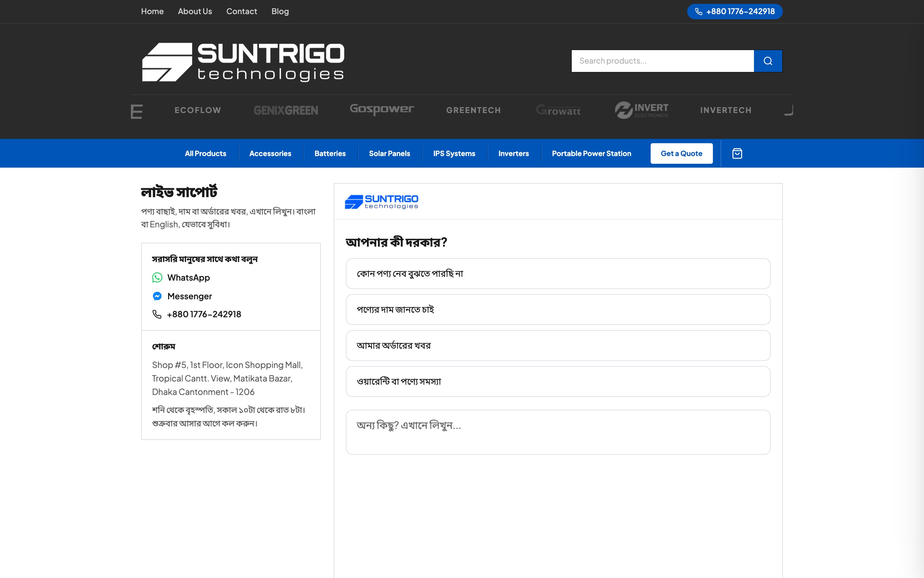The height and width of the screenshot is (578, 924).
Task: Open the shopping bag cart icon
Action: tap(737, 153)
